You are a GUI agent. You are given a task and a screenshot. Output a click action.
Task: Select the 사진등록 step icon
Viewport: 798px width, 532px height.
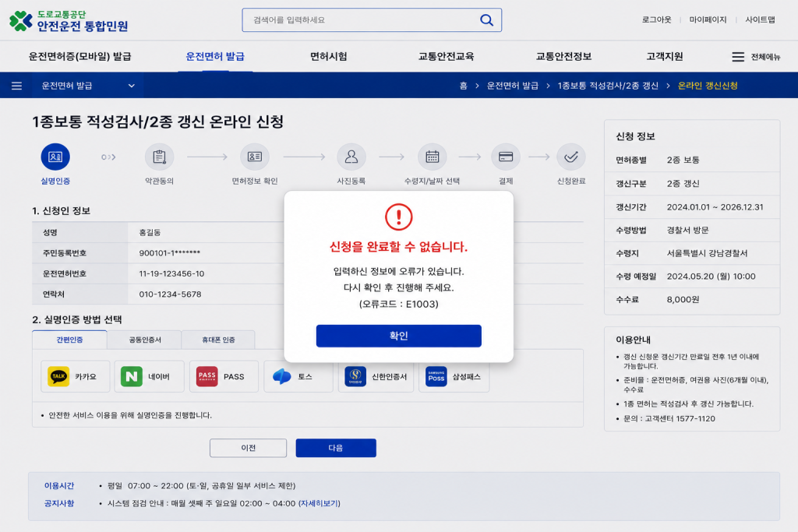pos(351,157)
